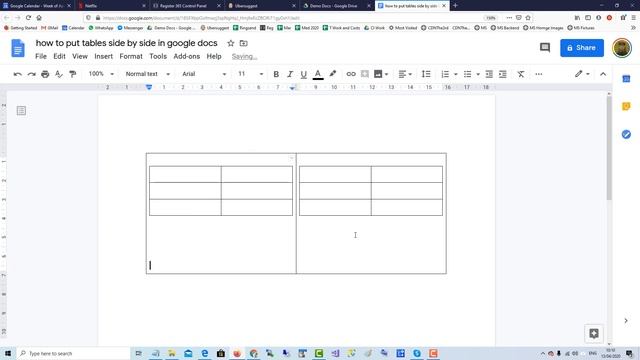Open the Add-ons menu
The height and width of the screenshot is (360, 640).
point(187,56)
